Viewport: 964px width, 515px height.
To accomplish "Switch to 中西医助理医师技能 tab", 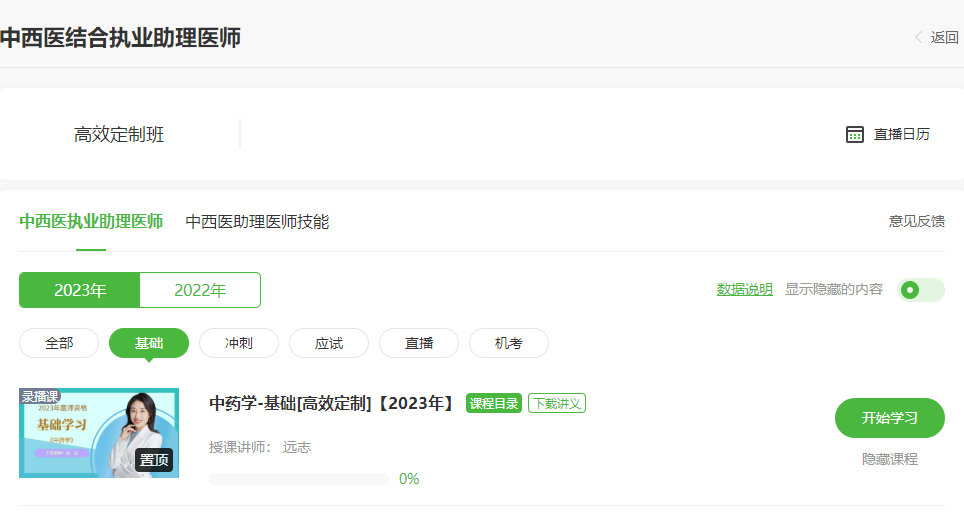I will click(257, 222).
